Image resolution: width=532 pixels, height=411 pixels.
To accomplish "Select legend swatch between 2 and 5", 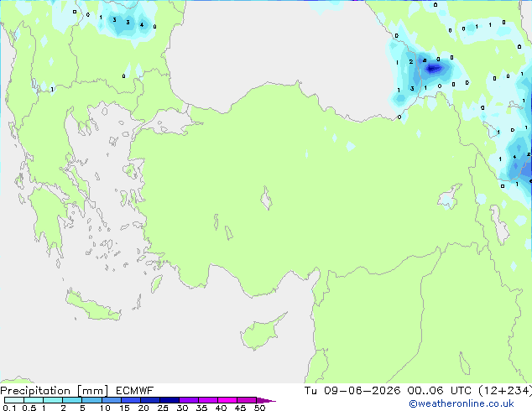I will pyautogui.click(x=72, y=400).
